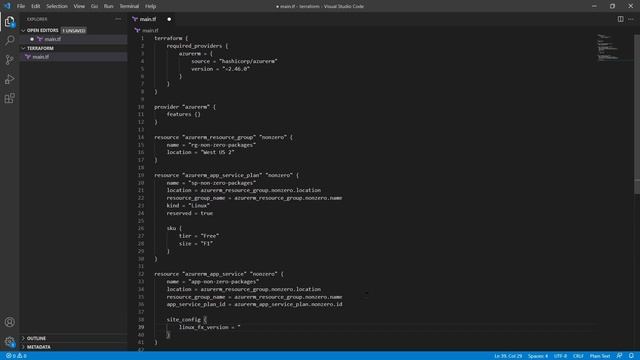Click the VS Code logo icon
Screen dimensions: 640x360
point(7,6)
